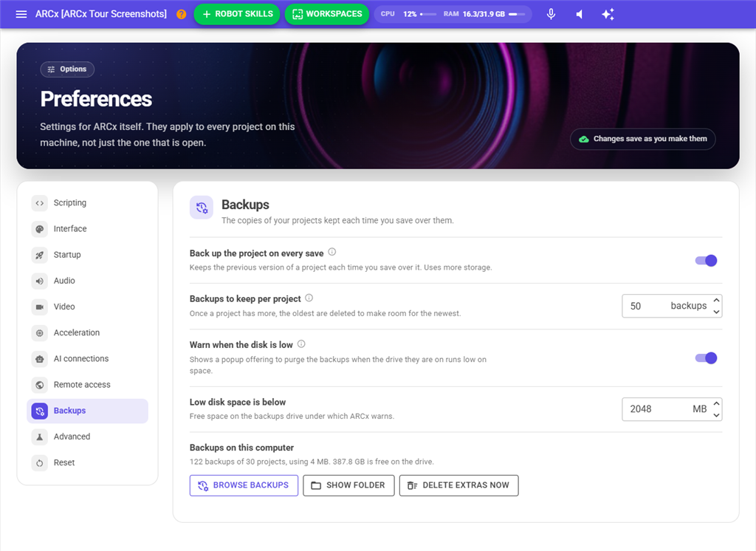Mute using the speaker icon

pos(580,14)
